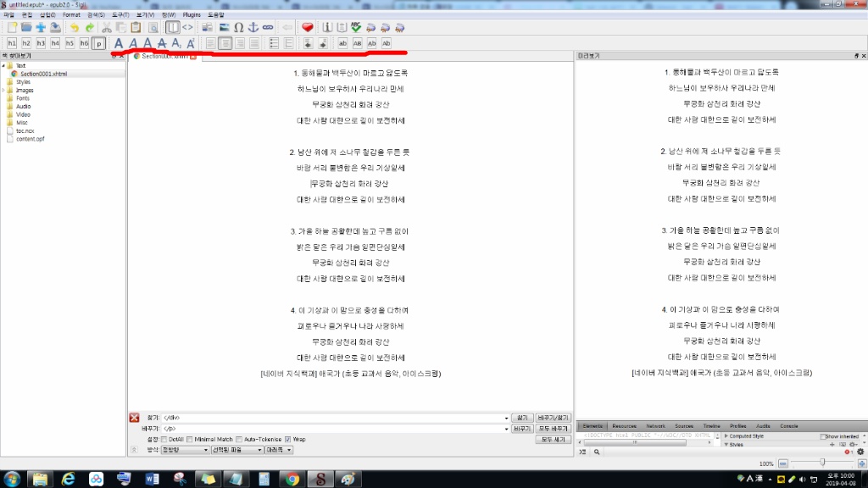The height and width of the screenshot is (488, 868).
Task: Open the Plugins menu
Action: point(192,15)
